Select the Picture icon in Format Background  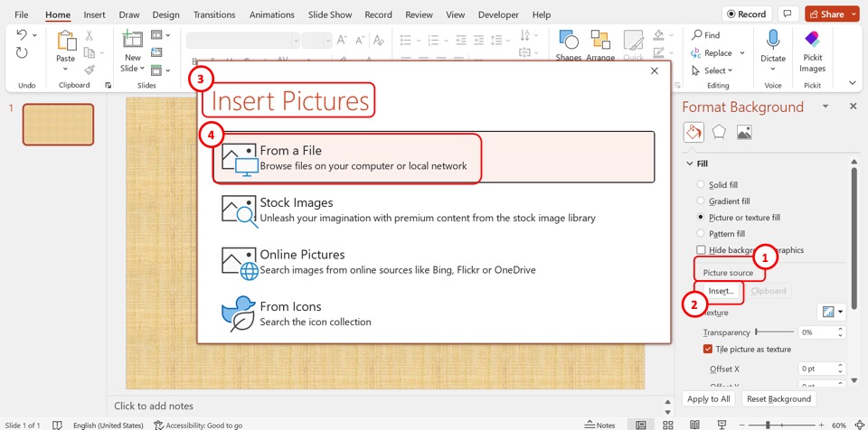[744, 132]
